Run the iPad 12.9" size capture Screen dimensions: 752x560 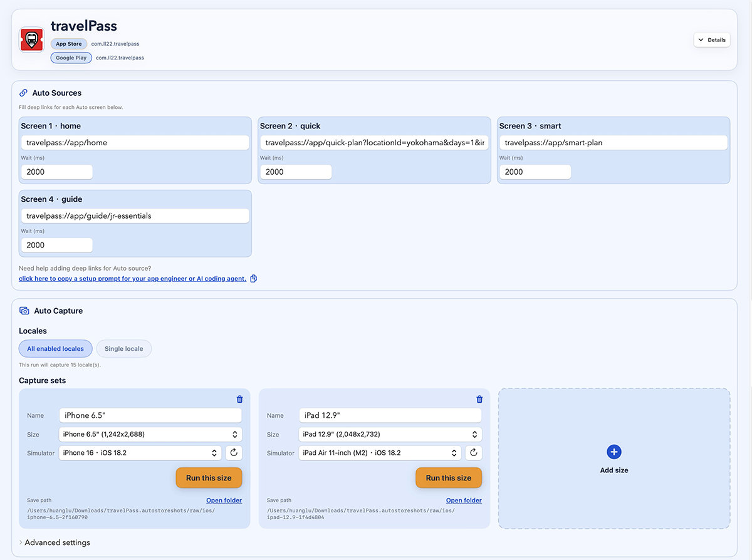click(449, 478)
